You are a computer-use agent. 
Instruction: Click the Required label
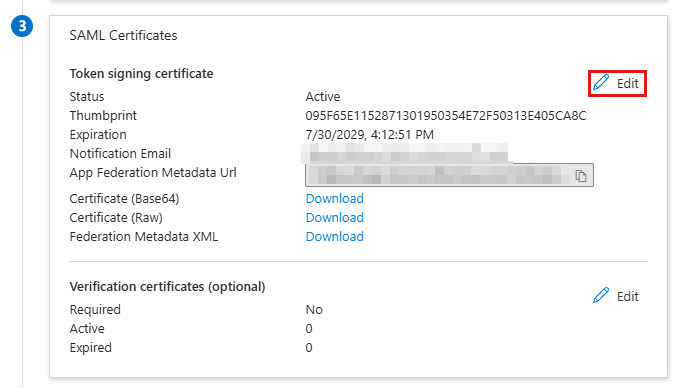95,309
